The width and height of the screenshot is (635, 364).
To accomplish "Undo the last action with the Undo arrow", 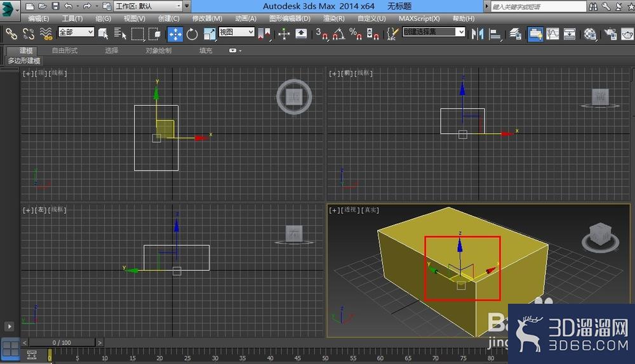I will (69, 6).
